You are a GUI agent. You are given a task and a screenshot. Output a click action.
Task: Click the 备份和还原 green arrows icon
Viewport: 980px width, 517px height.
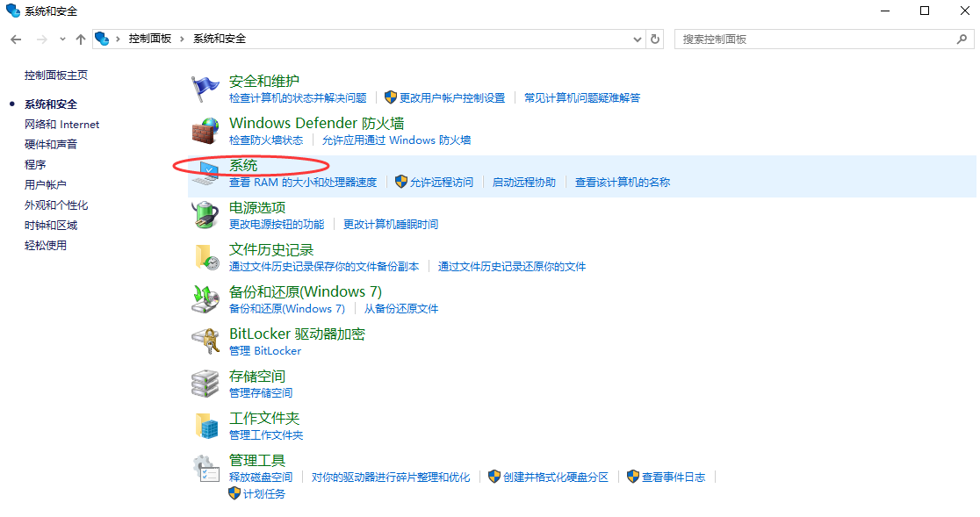click(x=204, y=299)
